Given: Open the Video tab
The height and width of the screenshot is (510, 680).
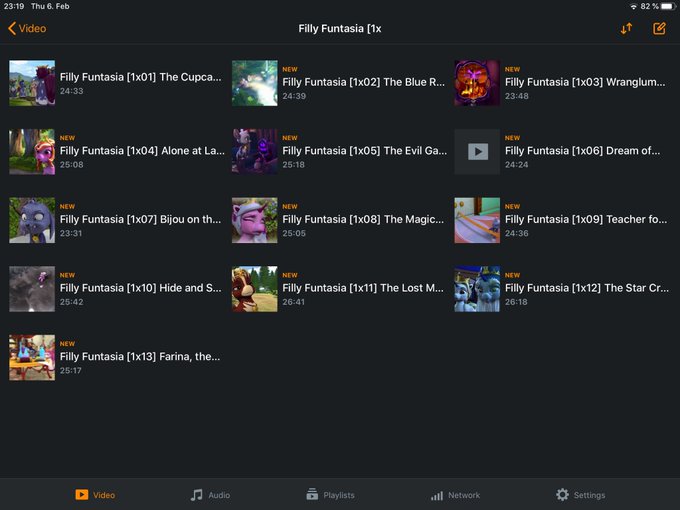Looking at the screenshot, I should pos(95,495).
